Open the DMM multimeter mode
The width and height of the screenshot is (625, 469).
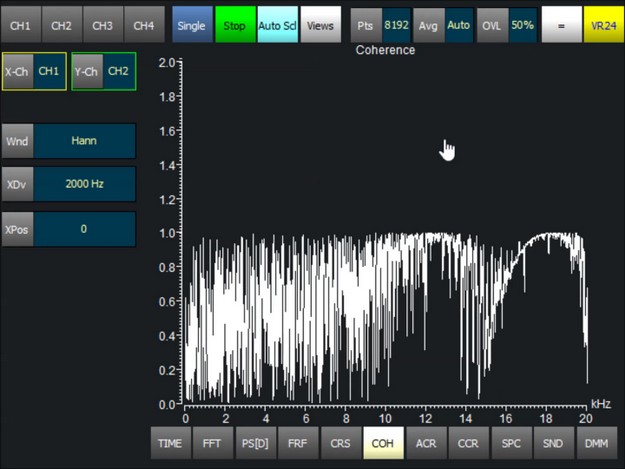pos(596,442)
